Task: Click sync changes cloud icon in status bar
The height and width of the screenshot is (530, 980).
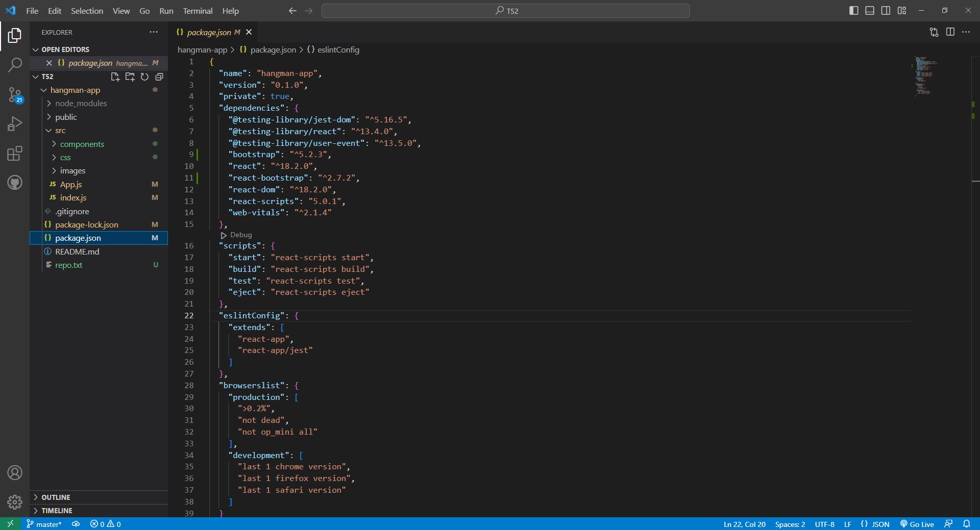Action: (76, 524)
